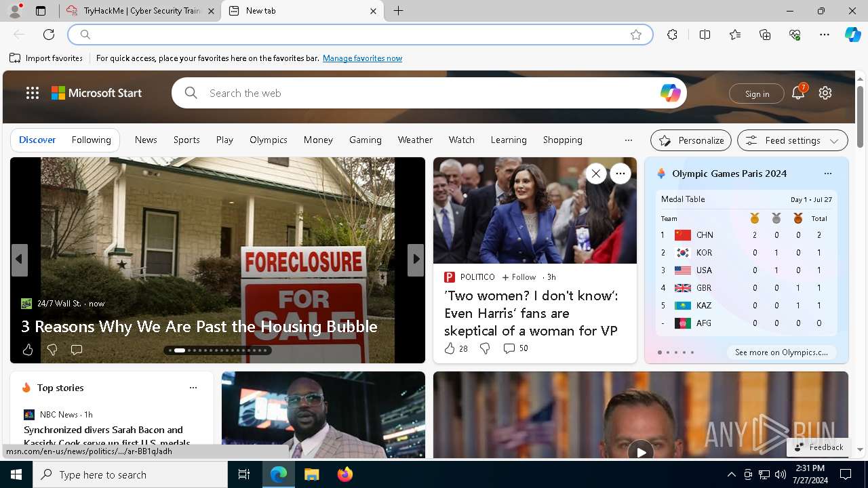
Task: Like the Politico Harris article
Action: point(456,348)
